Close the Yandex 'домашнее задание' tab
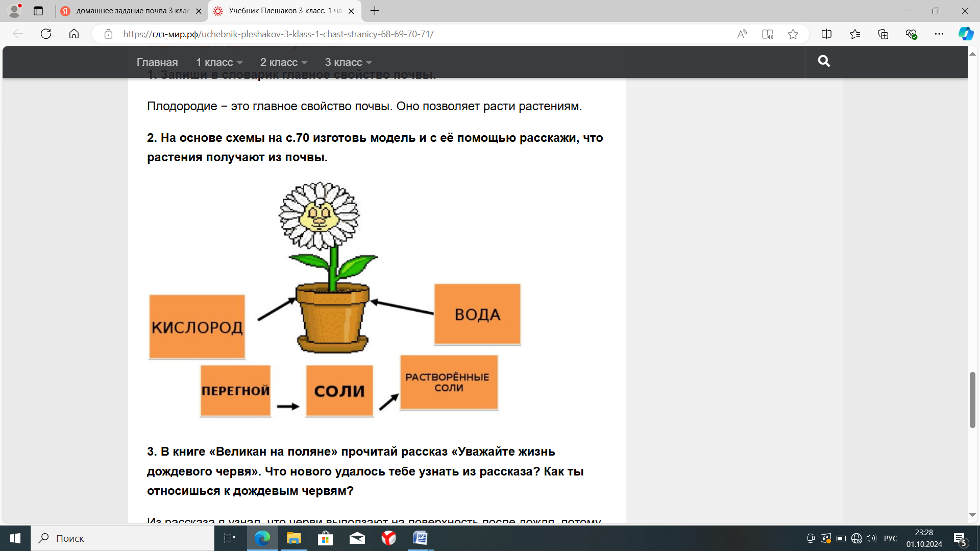The width and height of the screenshot is (980, 551). pos(199,11)
